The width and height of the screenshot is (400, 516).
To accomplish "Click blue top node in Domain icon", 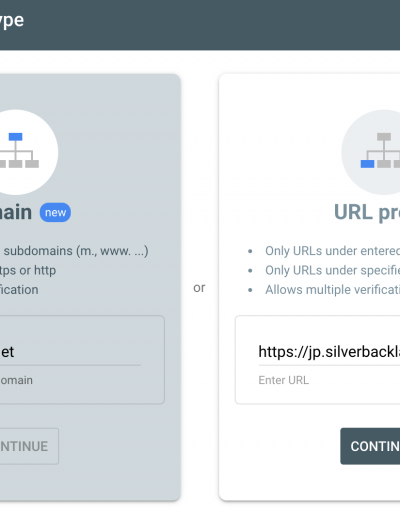I will point(15,137).
